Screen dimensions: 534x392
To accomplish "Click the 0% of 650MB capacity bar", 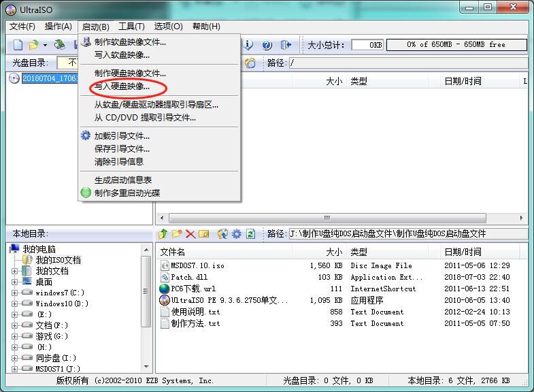I will [456, 45].
